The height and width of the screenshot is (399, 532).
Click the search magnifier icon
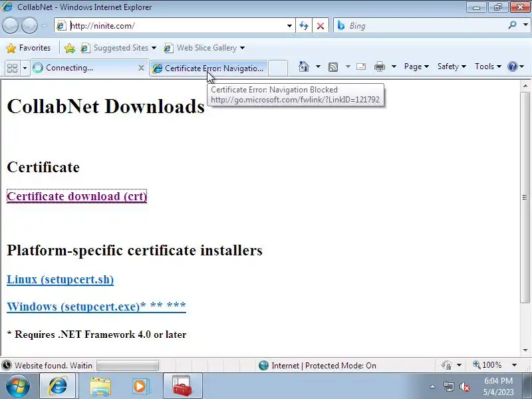click(x=512, y=25)
